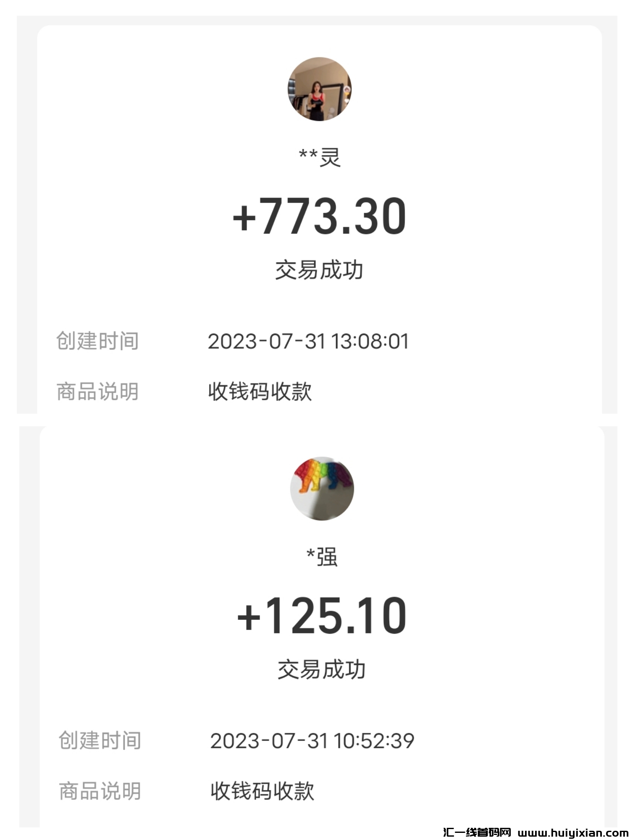
Task: Click 收钱码收款 in the **灵 transaction
Action: 260,391
